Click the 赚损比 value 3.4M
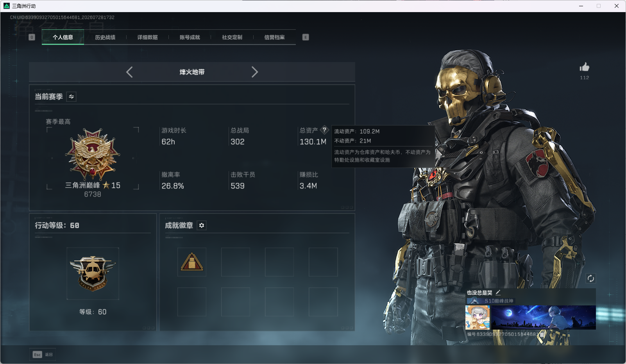Image resolution: width=626 pixels, height=364 pixels. pyautogui.click(x=308, y=186)
